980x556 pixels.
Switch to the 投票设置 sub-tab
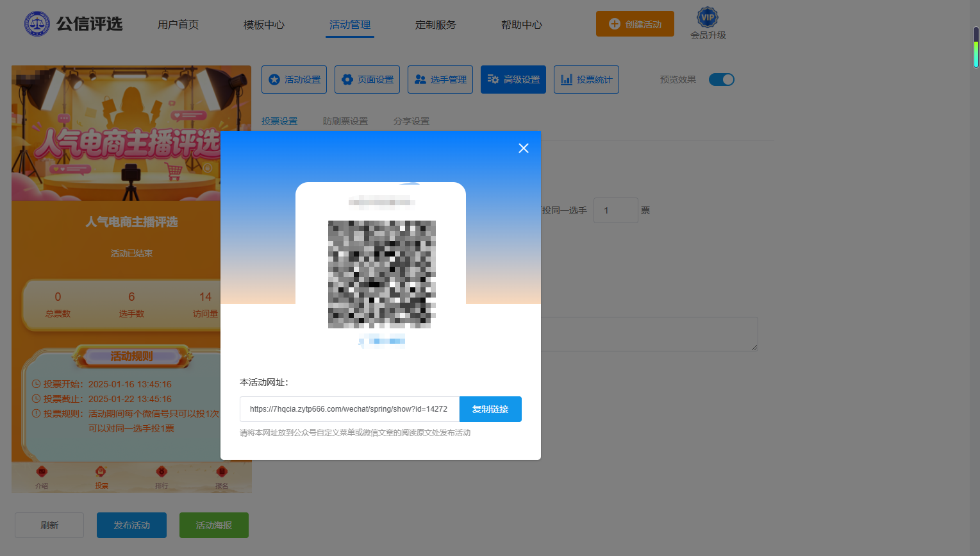(x=279, y=121)
